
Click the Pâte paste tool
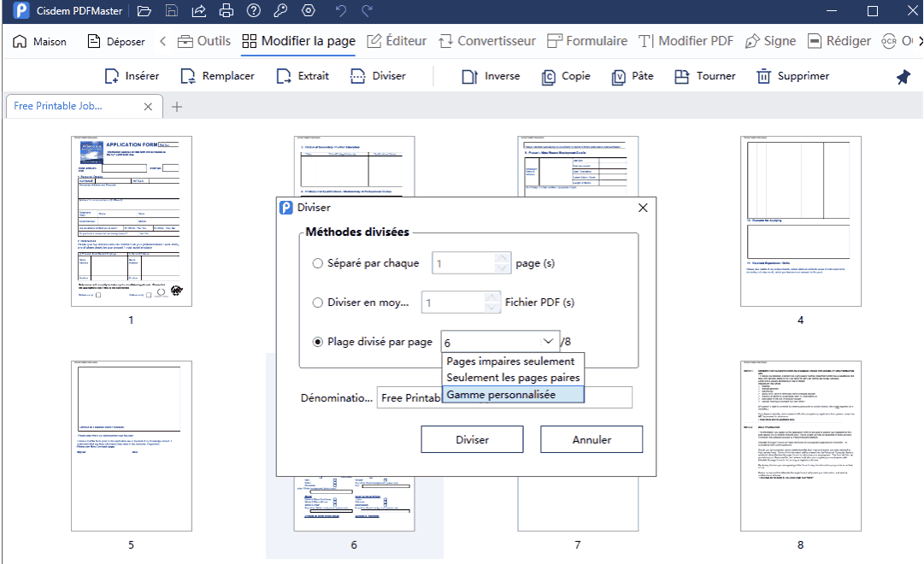coord(633,76)
